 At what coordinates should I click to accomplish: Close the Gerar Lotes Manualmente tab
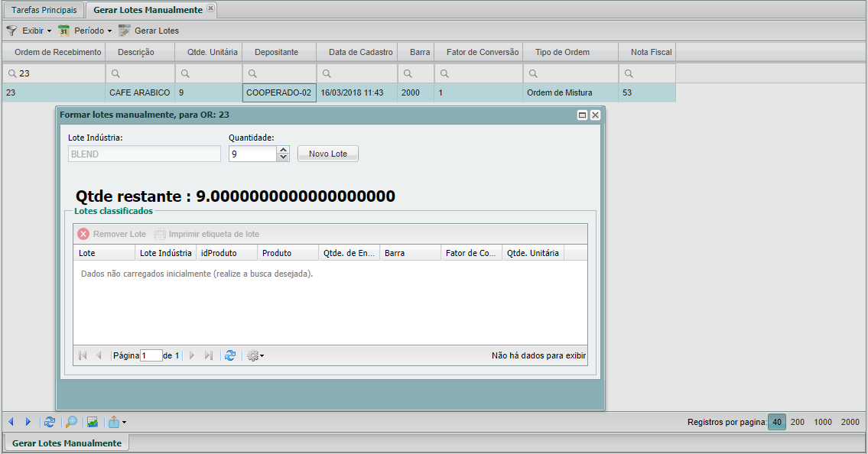[x=210, y=8]
